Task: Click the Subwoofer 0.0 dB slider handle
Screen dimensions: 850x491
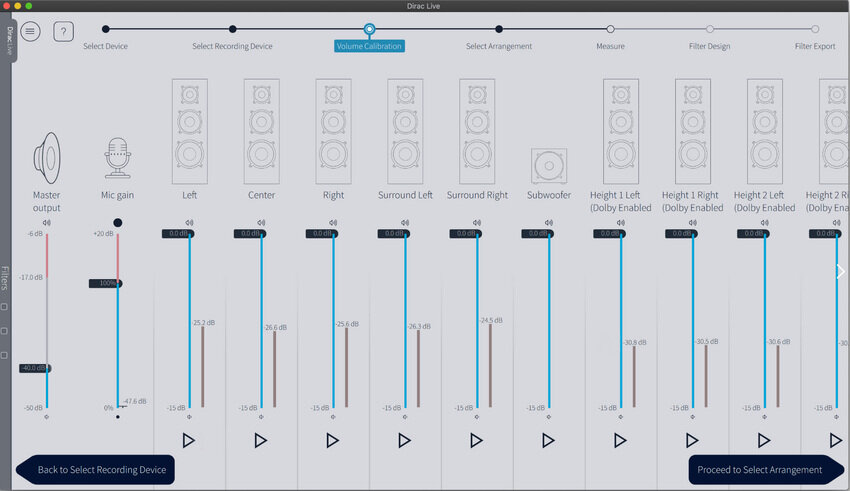Action: pos(537,234)
